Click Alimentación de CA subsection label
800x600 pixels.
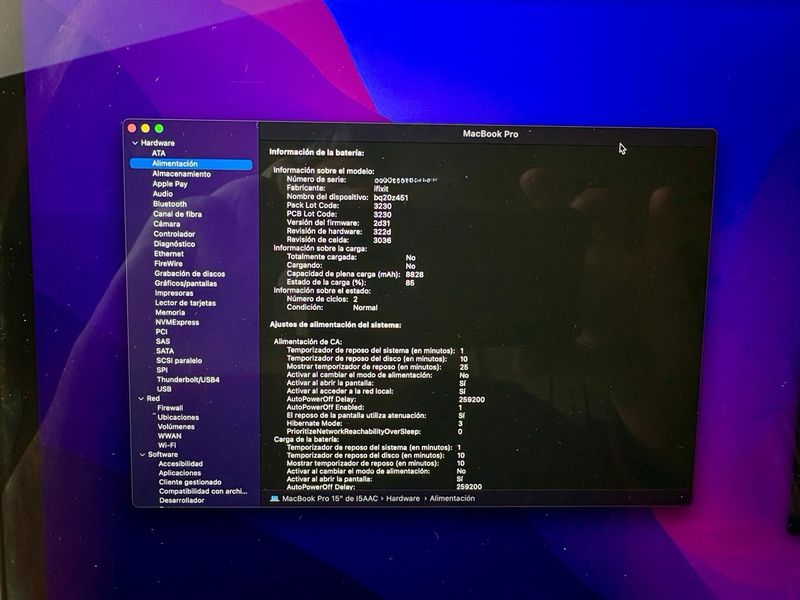click(308, 342)
